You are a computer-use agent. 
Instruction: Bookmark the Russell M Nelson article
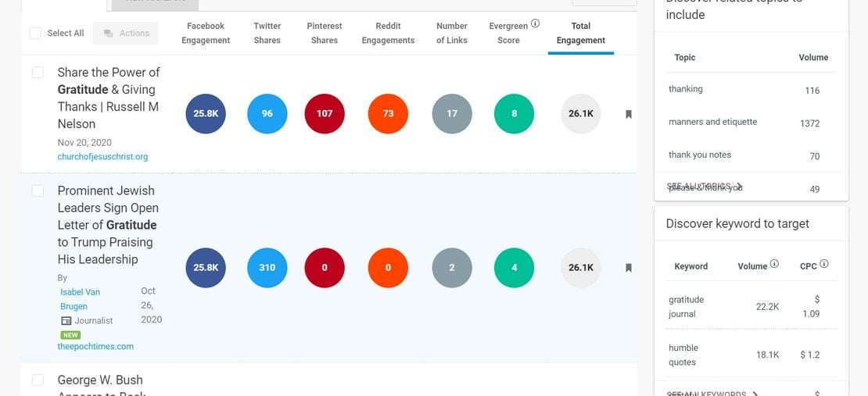point(628,115)
